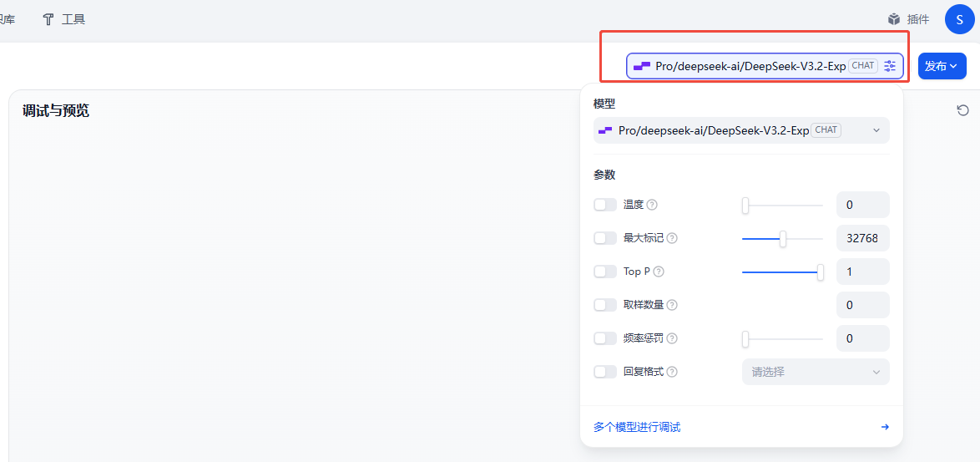
Task: Click the model parameter sliders icon in header
Action: pos(890,66)
